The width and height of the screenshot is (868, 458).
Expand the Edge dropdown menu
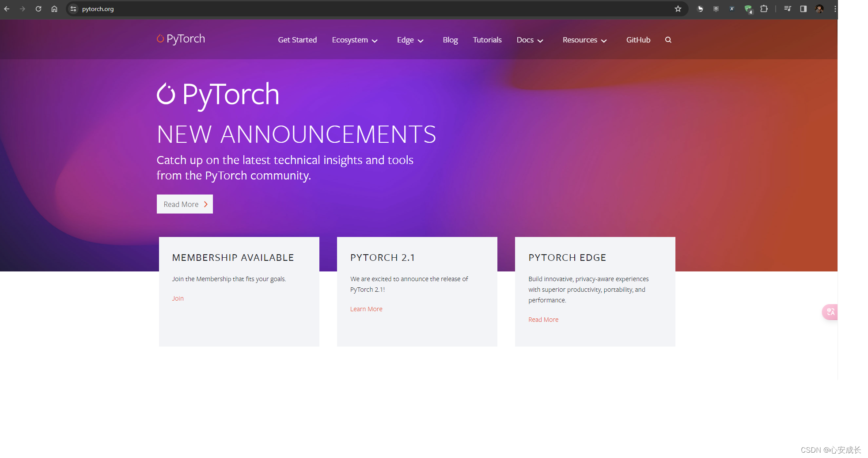point(410,40)
